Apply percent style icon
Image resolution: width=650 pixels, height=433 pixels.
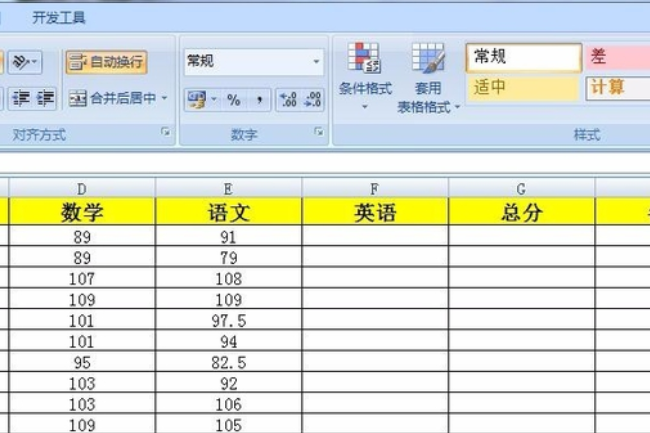[234, 100]
